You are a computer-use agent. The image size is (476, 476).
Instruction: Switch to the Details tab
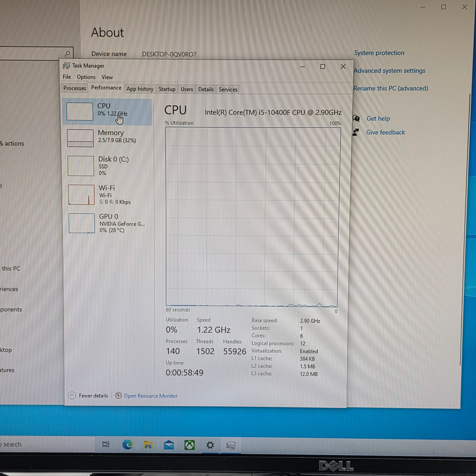206,89
